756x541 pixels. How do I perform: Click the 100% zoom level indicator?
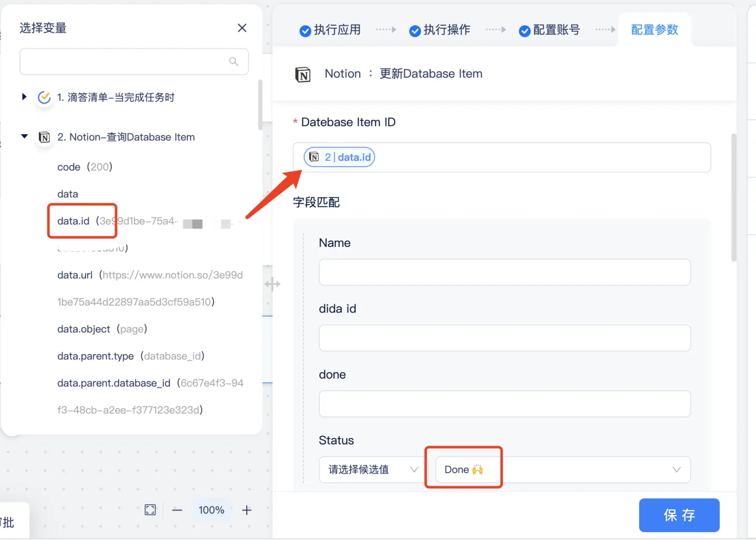click(x=212, y=510)
